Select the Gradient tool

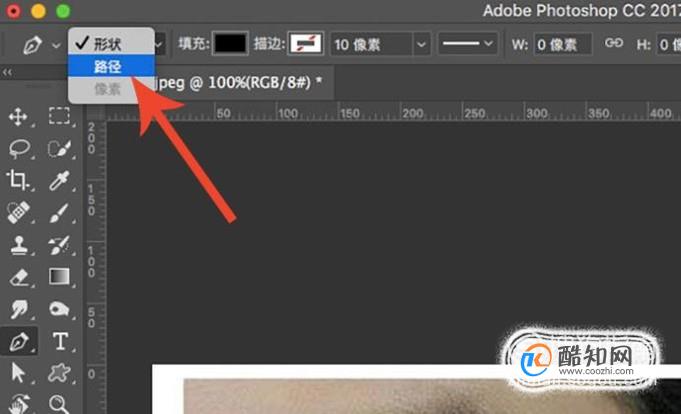[59, 276]
